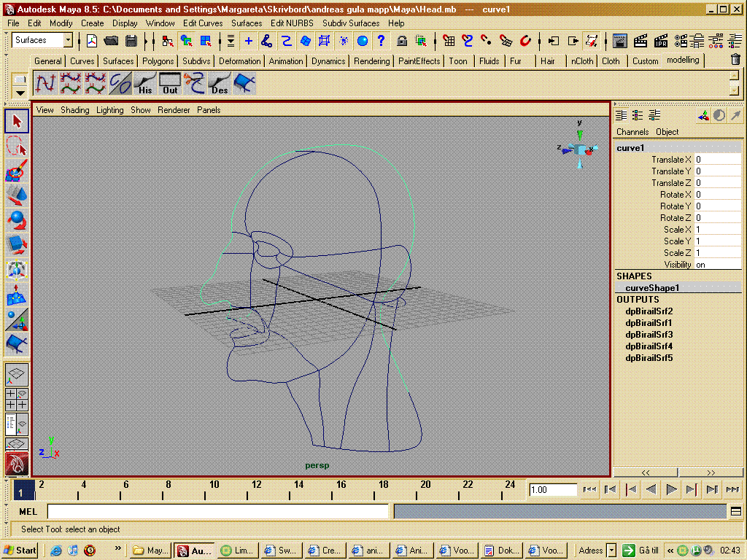The image size is (747, 560).
Task: Switch to the Polygons shelf tab
Action: (x=158, y=61)
